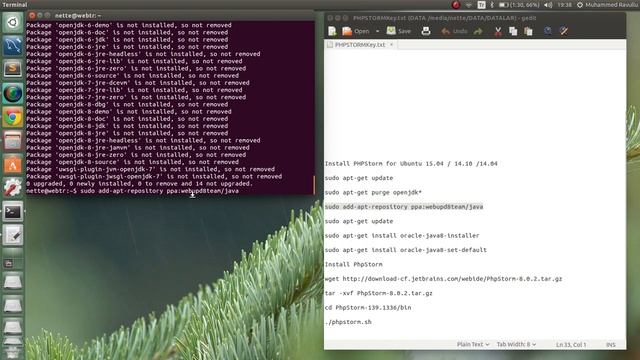The height and width of the screenshot is (360, 640).
Task: Launch Sublime Text from the launcher
Action: pos(13,69)
